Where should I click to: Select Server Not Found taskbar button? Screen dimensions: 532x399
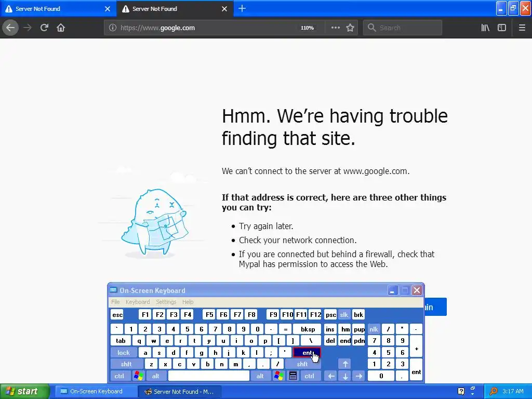click(179, 391)
